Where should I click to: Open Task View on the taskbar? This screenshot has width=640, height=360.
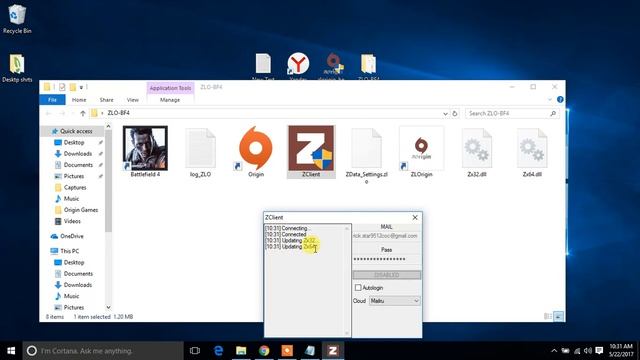click(195, 351)
